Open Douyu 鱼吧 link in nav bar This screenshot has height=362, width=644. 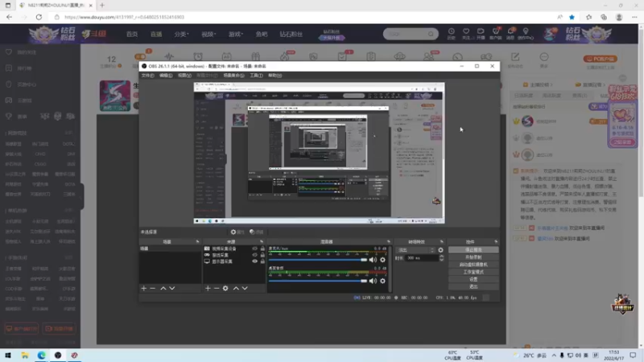pyautogui.click(x=262, y=34)
